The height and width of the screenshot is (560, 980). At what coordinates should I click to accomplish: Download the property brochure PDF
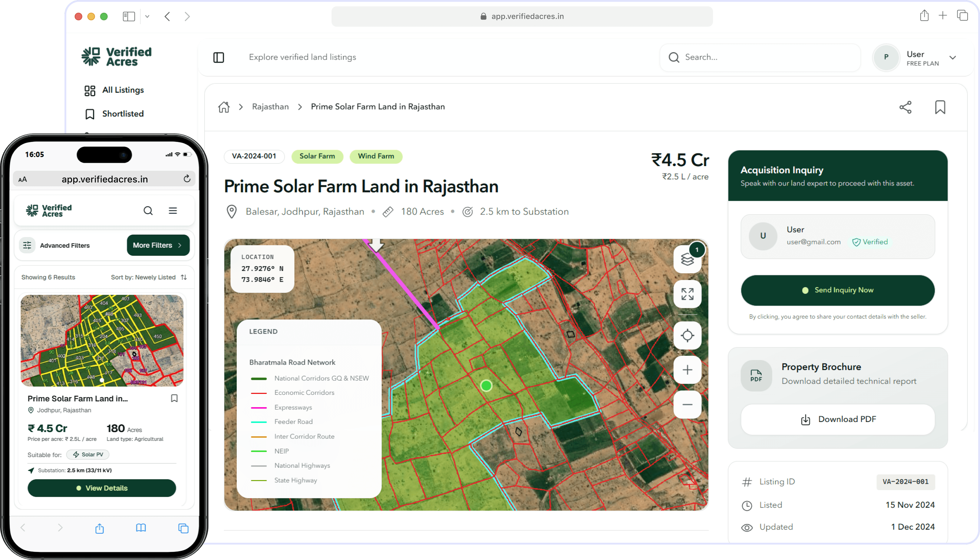pos(837,419)
